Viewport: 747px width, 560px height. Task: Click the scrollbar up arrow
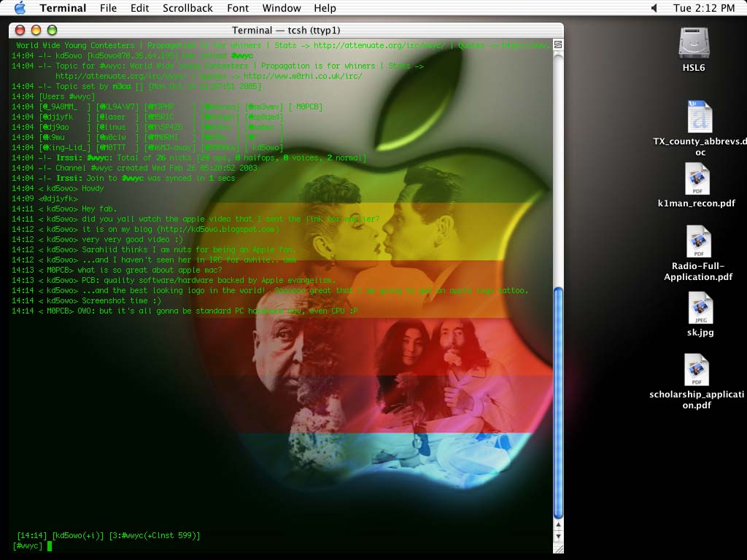558,525
